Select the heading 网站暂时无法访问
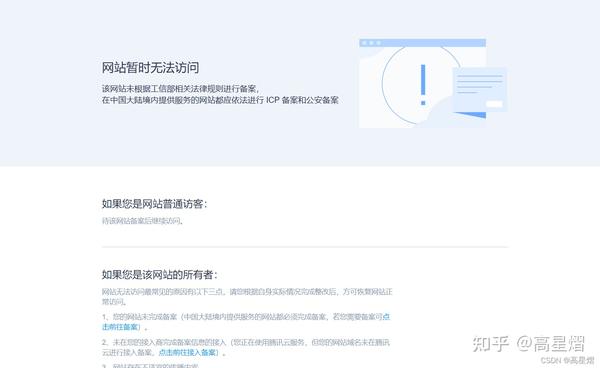The width and height of the screenshot is (600, 368). [x=150, y=68]
